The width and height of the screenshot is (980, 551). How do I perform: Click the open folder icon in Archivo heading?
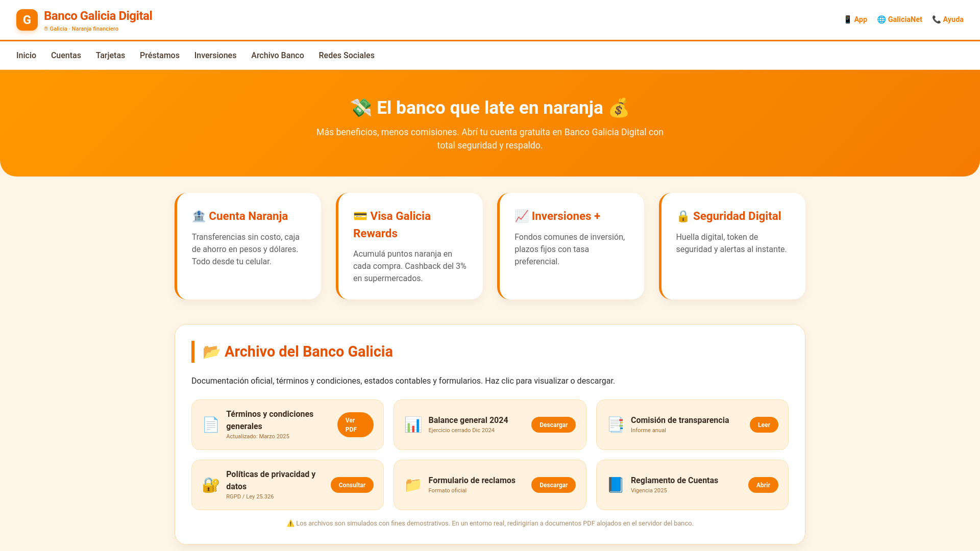pos(211,352)
